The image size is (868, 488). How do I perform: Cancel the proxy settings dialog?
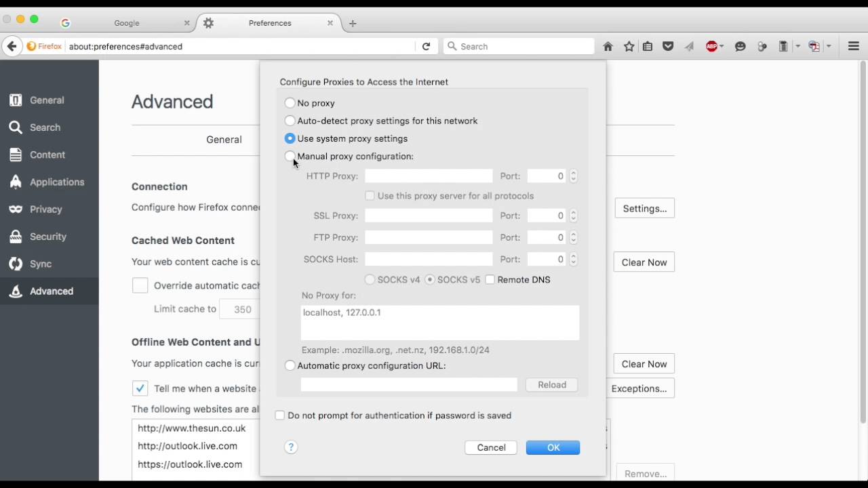491,448
